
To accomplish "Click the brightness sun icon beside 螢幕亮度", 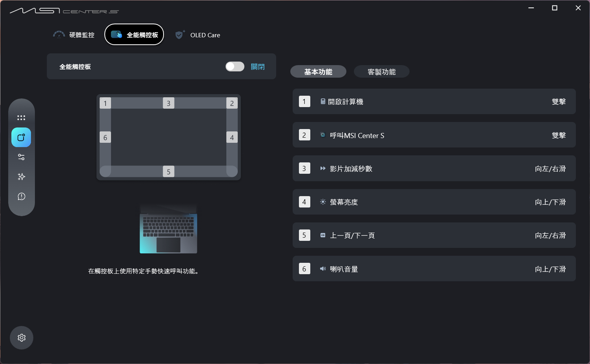I will pyautogui.click(x=322, y=202).
